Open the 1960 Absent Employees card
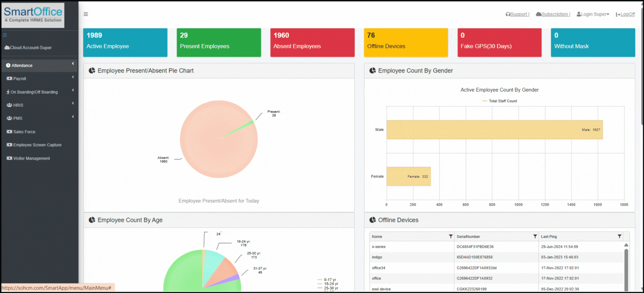Image resolution: width=644 pixels, height=293 pixels. pos(312,43)
